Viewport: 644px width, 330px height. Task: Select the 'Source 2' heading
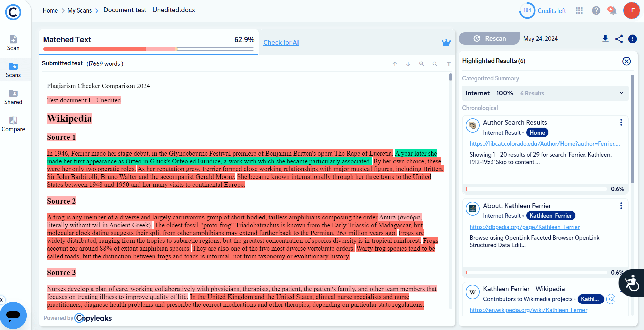(x=61, y=201)
